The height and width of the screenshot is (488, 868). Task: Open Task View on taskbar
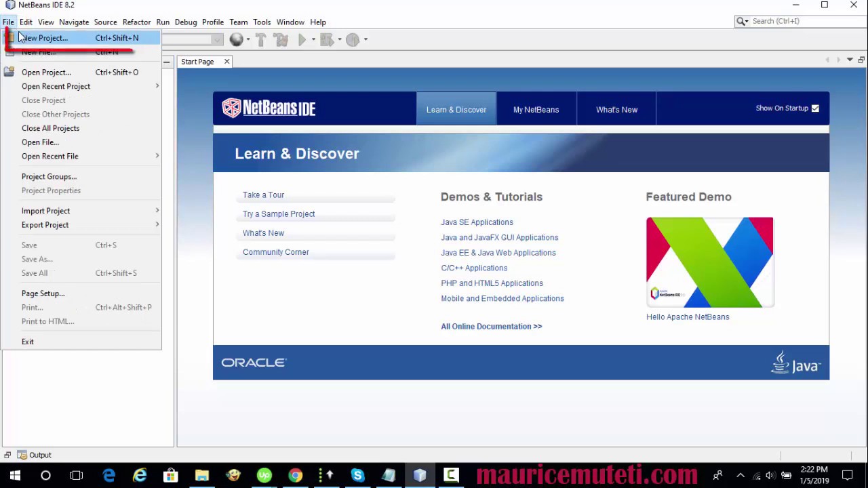click(x=76, y=475)
